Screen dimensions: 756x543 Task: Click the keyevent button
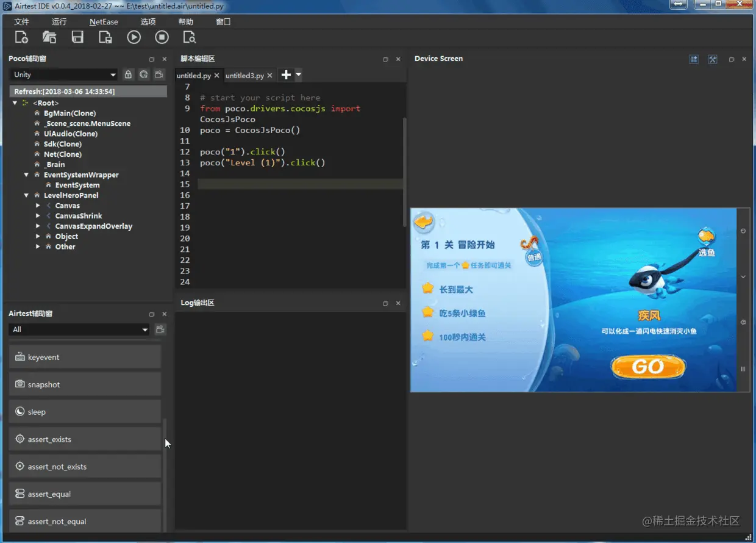(85, 357)
